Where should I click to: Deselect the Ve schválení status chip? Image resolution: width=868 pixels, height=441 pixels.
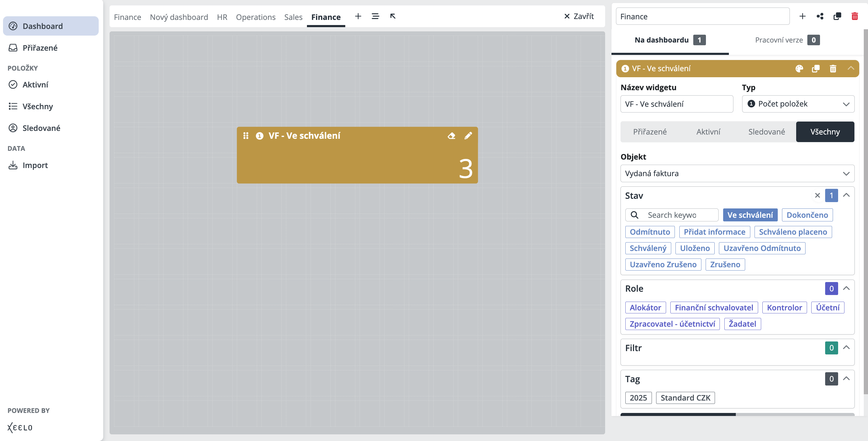pos(750,215)
